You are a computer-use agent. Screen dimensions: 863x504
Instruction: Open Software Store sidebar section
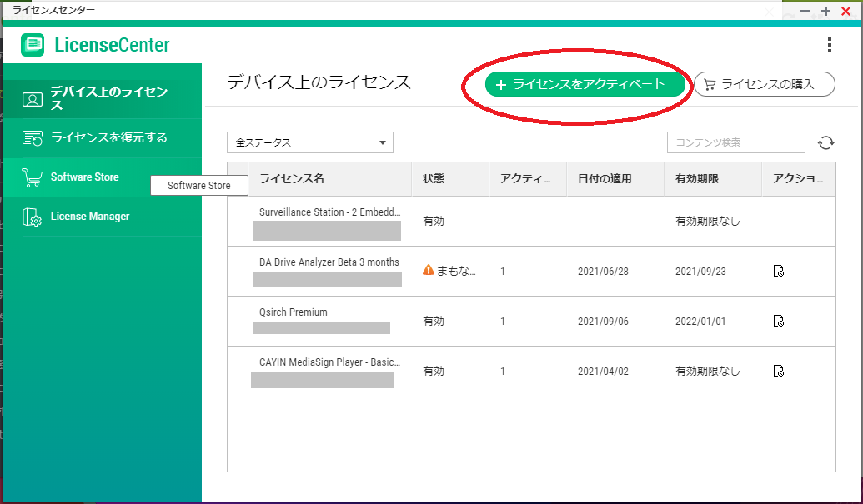(102, 177)
